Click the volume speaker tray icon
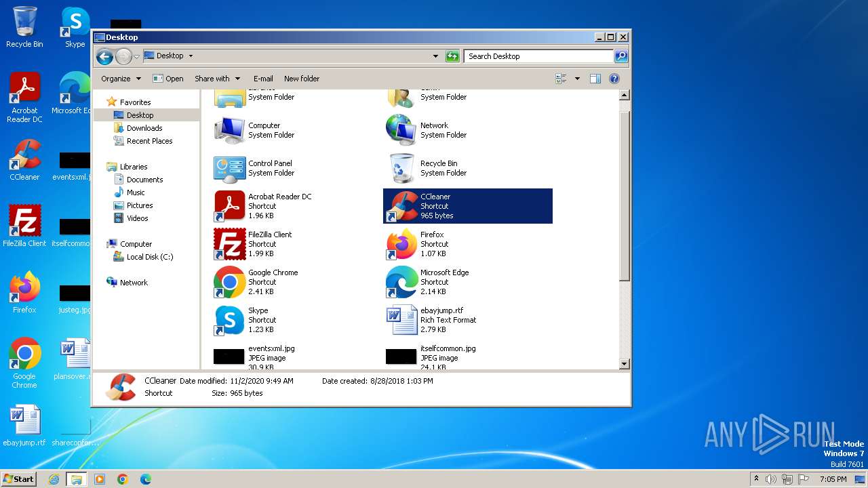The height and width of the screenshot is (488, 868). [771, 479]
